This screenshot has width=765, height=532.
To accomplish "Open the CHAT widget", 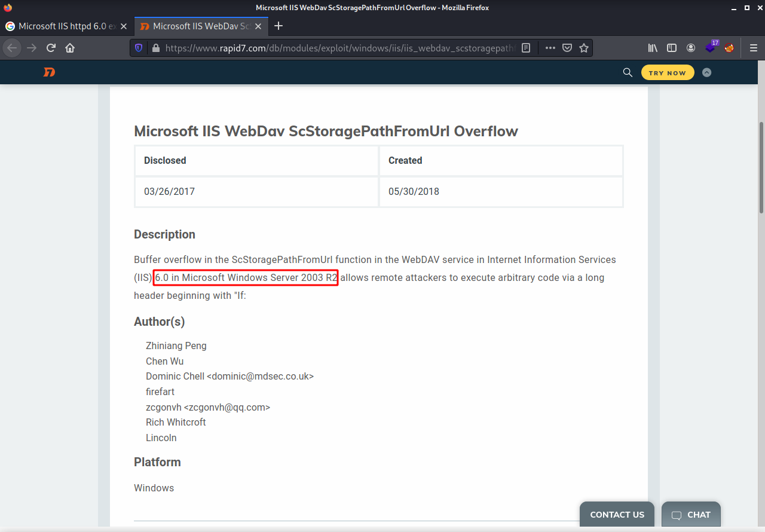I will pos(691,515).
